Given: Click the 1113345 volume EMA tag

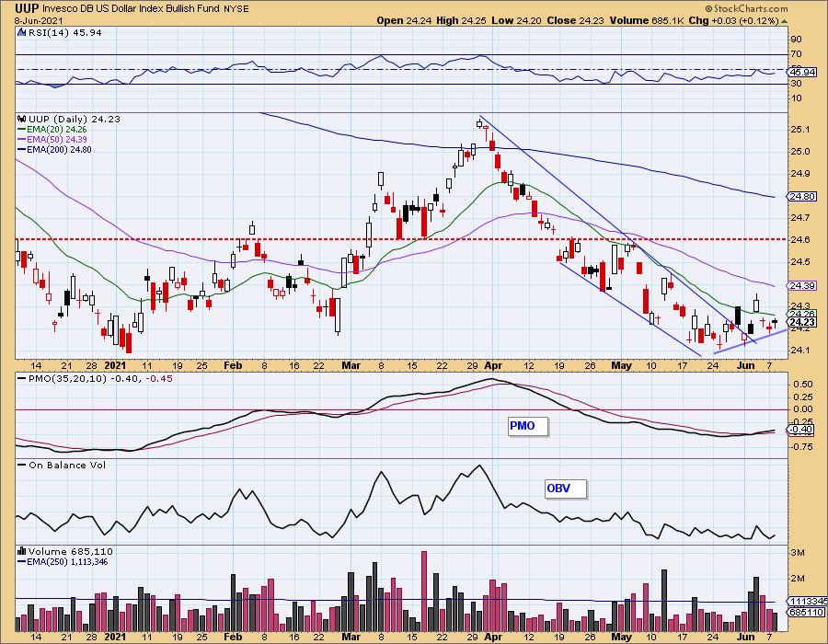Looking at the screenshot, I should (x=808, y=602).
